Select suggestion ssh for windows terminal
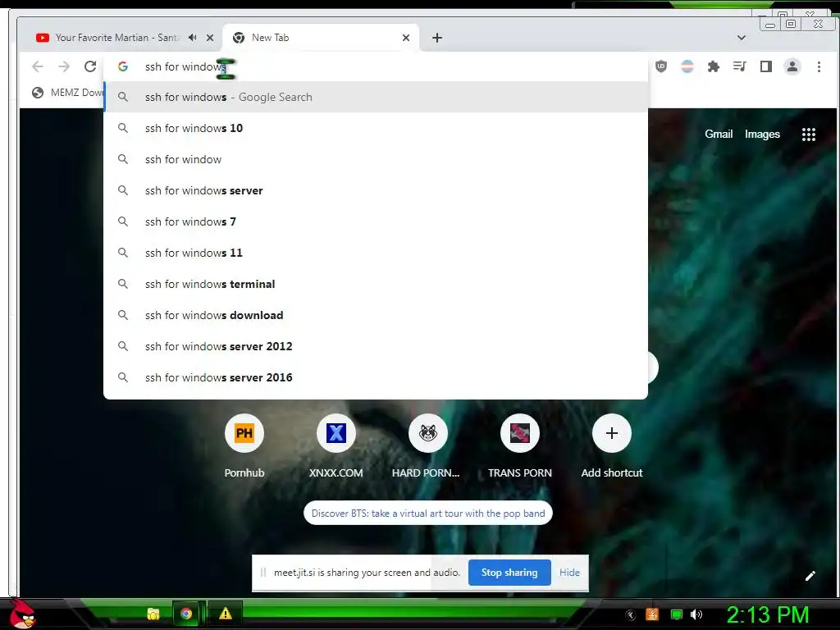The height and width of the screenshot is (630, 840). (x=376, y=284)
